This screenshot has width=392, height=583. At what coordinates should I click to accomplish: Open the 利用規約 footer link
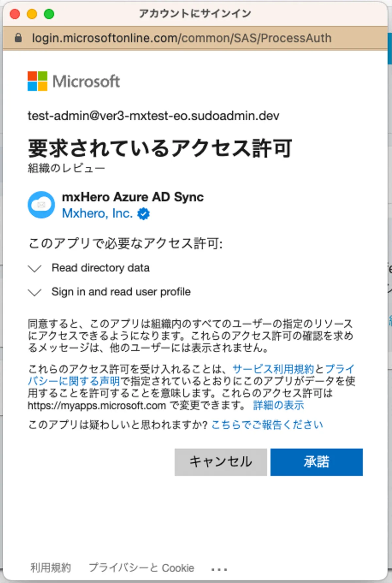tap(51, 568)
